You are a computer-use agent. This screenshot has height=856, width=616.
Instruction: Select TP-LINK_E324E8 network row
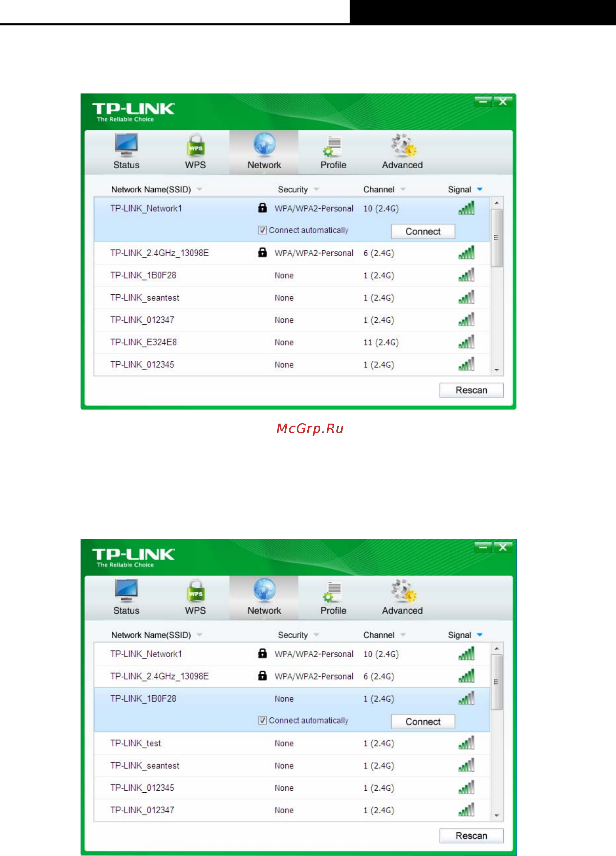click(292, 342)
